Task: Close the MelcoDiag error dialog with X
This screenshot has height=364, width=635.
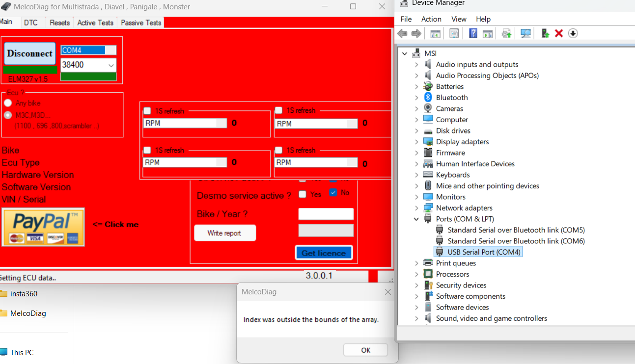Action: pos(388,292)
